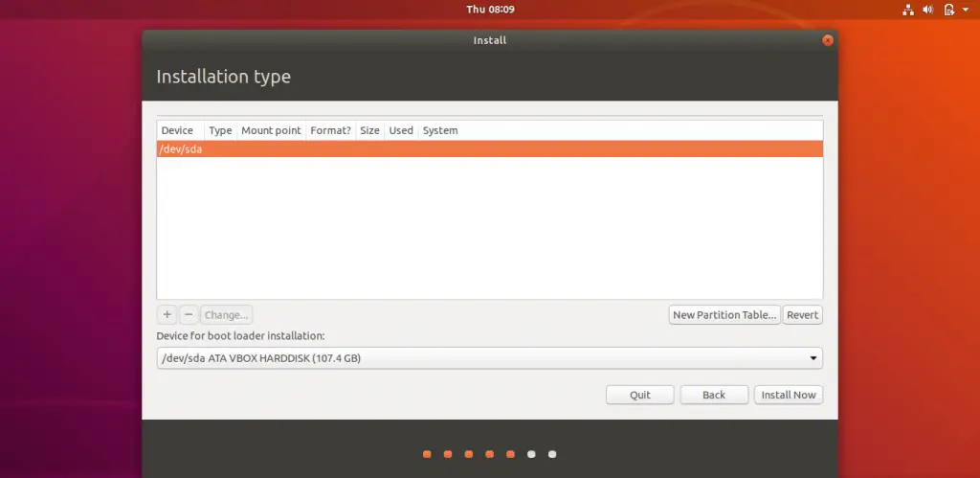
Task: Go Back to the previous step
Action: pyautogui.click(x=714, y=395)
